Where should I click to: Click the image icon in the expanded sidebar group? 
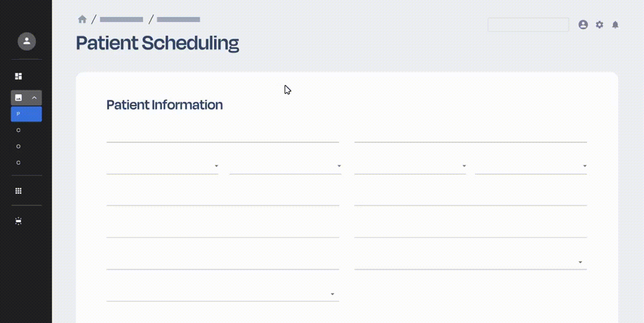tap(19, 98)
